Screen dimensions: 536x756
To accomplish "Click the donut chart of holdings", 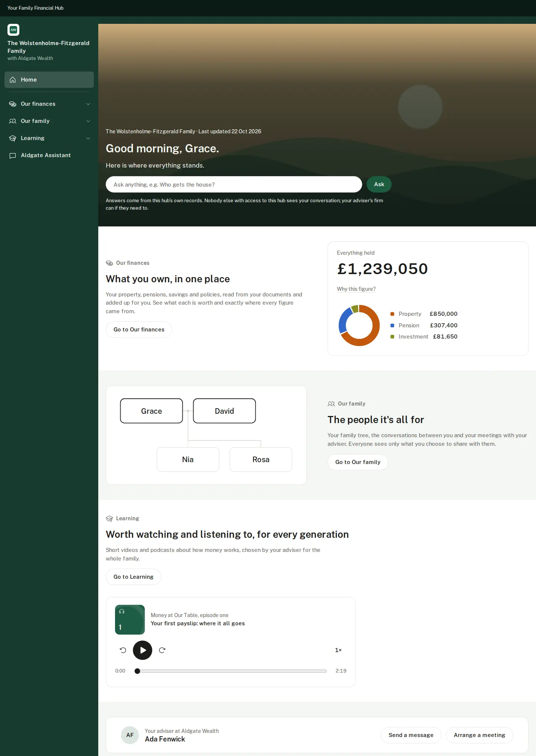I will (359, 325).
